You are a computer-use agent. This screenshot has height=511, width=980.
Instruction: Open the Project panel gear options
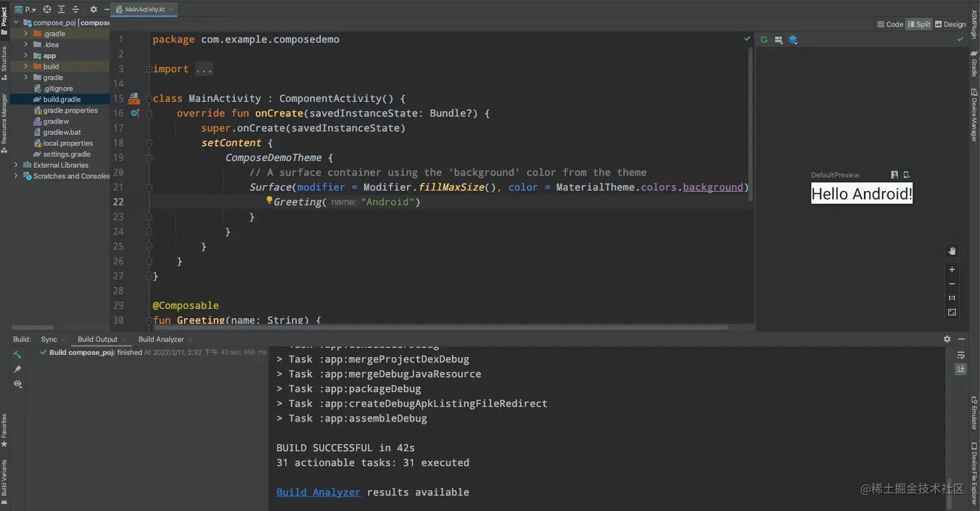click(93, 10)
